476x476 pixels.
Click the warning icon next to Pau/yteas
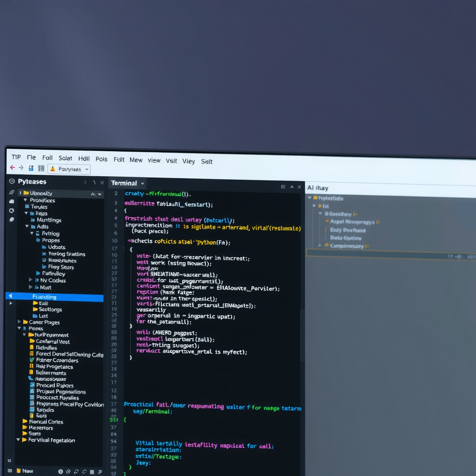[x=53, y=169]
